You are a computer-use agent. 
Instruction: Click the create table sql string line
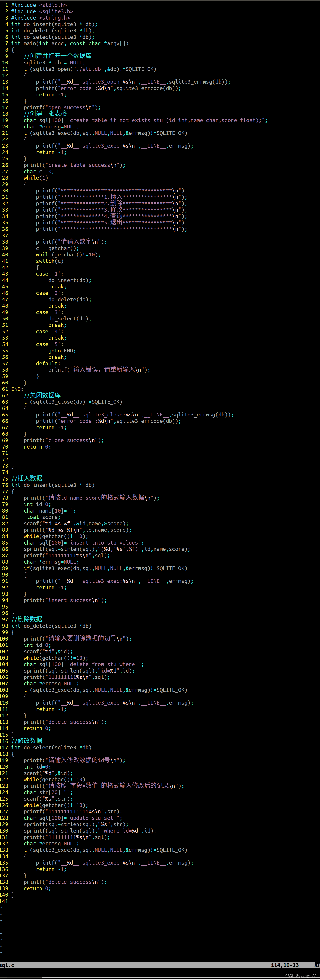point(145,120)
